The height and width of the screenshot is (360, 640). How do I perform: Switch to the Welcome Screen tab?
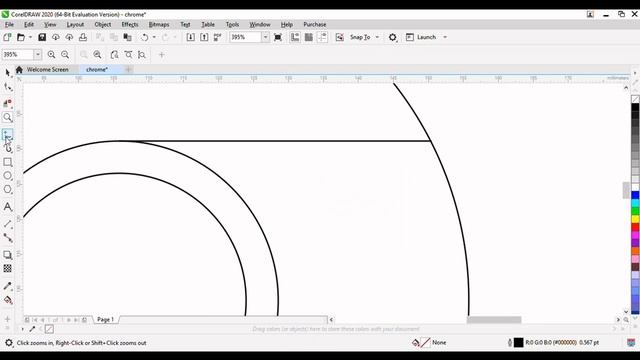click(x=47, y=69)
